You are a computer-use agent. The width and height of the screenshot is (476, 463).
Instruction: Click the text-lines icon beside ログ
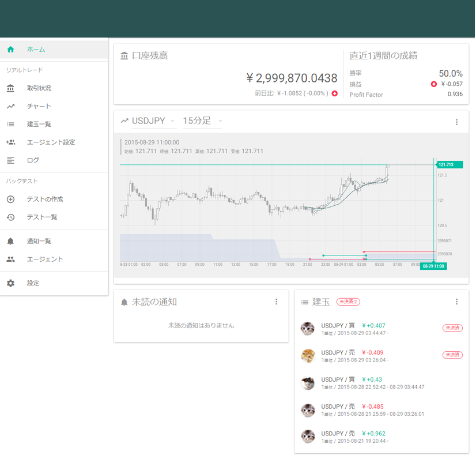(x=10, y=160)
